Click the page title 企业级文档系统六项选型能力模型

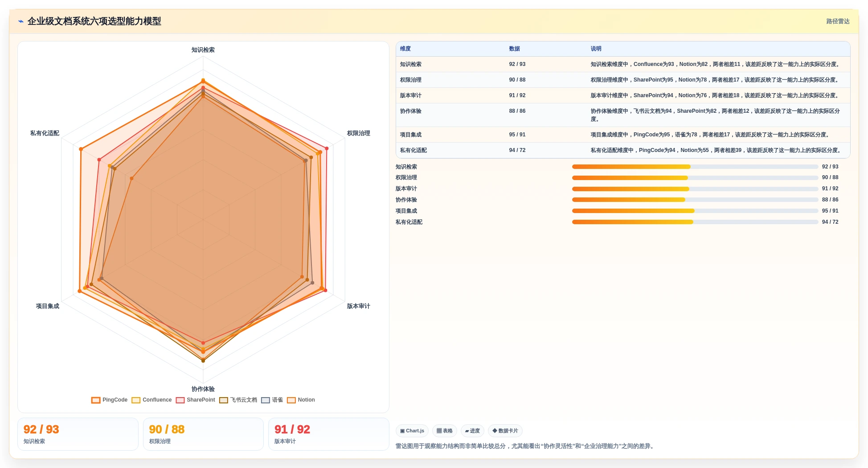coord(94,21)
